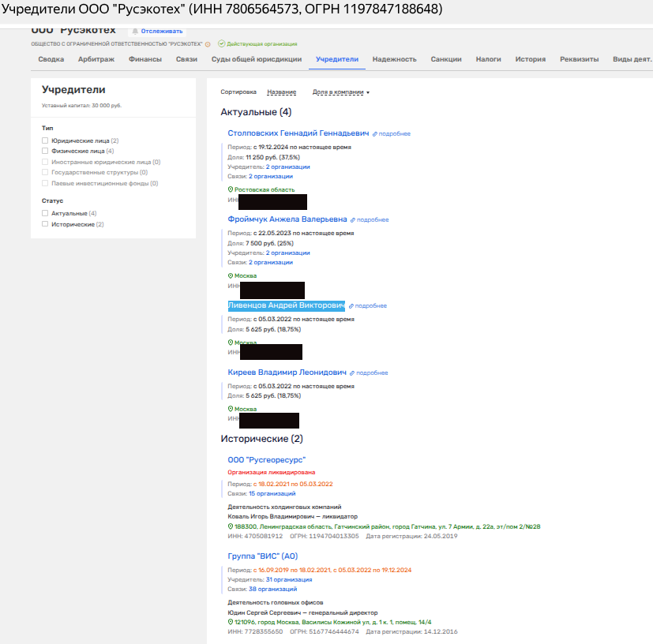Toggle the Исторические status checkbox
This screenshot has height=644, width=653.
45,224
